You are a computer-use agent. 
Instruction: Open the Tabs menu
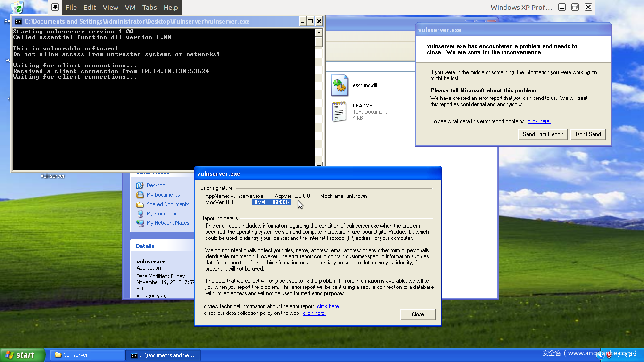click(x=149, y=7)
